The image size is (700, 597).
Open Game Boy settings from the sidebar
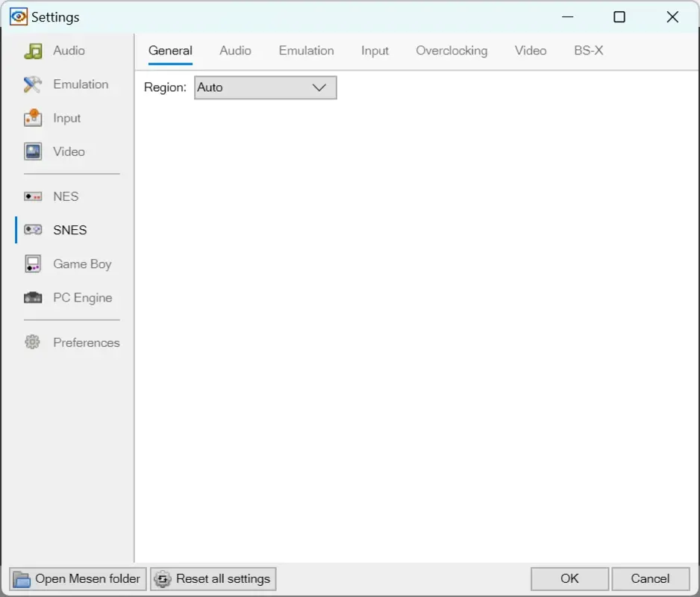pyautogui.click(x=34, y=263)
